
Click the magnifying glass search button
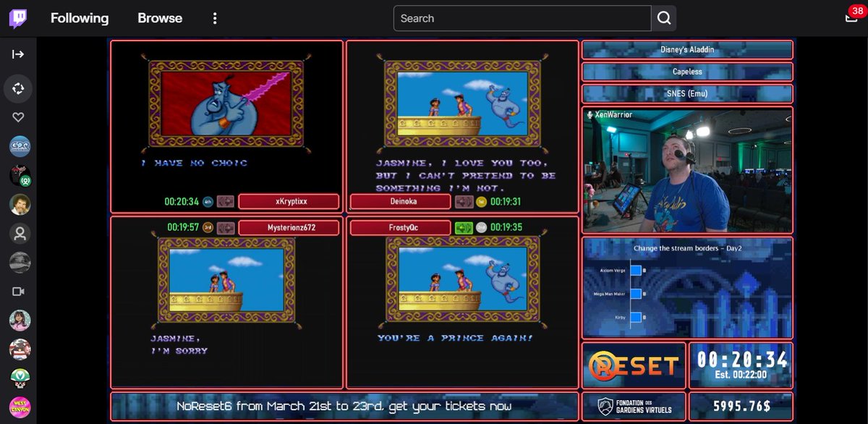coord(664,18)
